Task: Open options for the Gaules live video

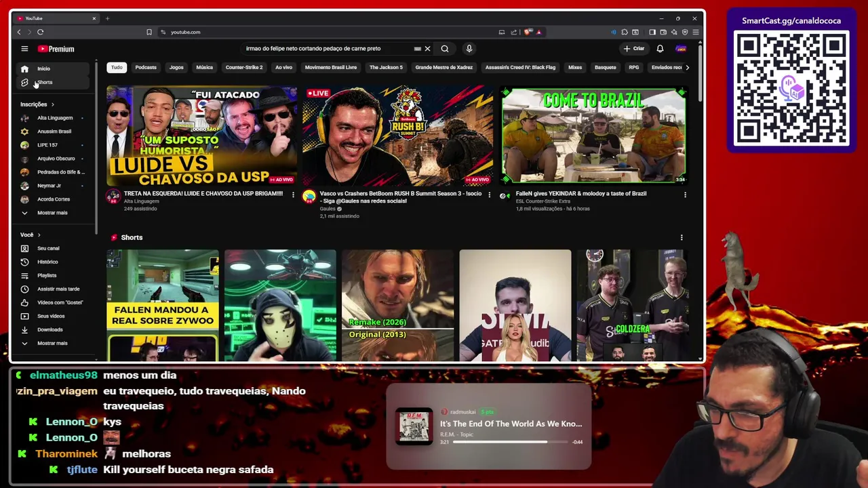Action: point(489,195)
